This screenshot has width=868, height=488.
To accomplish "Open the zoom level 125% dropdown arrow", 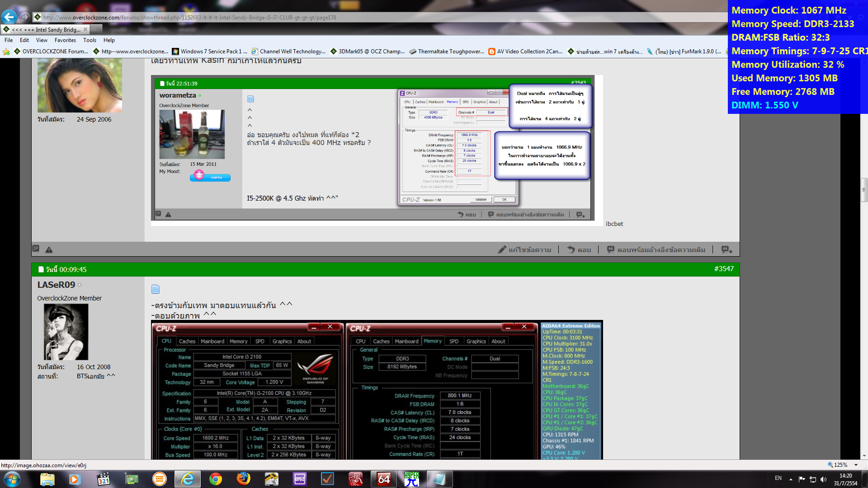I will (856, 465).
